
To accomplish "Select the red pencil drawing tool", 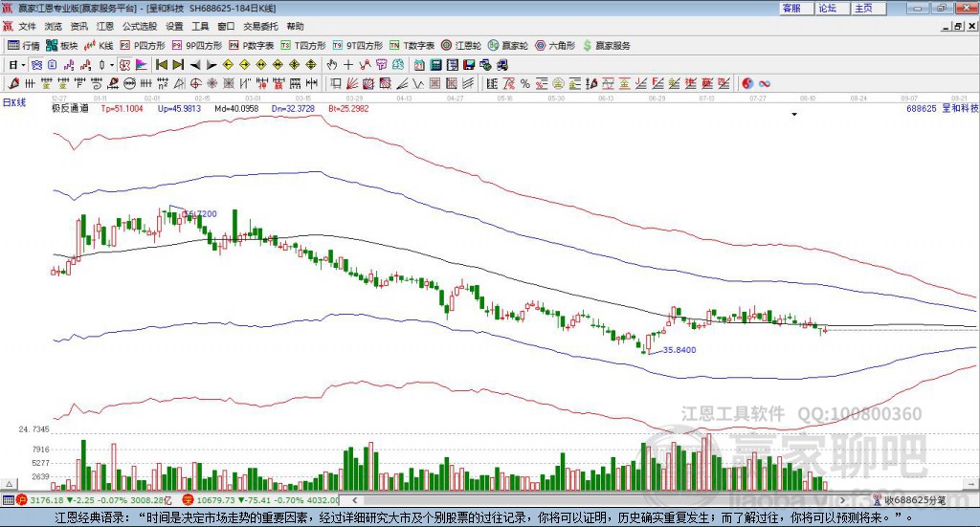I will 13,83.
